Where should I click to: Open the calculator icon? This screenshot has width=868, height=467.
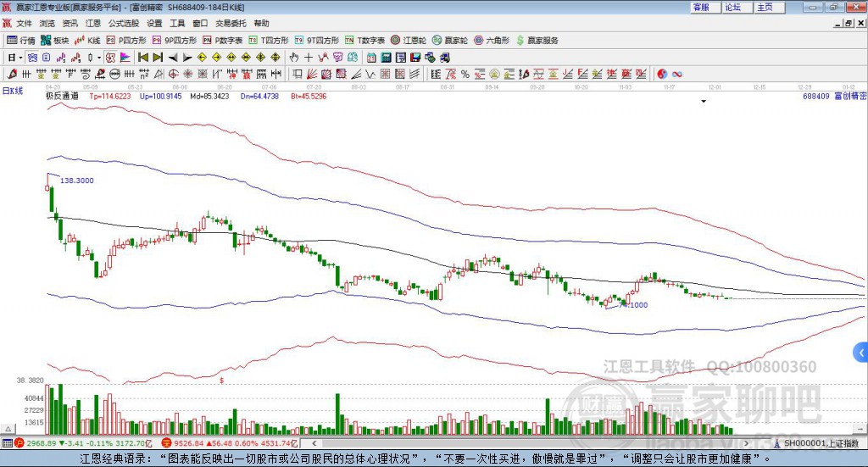(386, 57)
